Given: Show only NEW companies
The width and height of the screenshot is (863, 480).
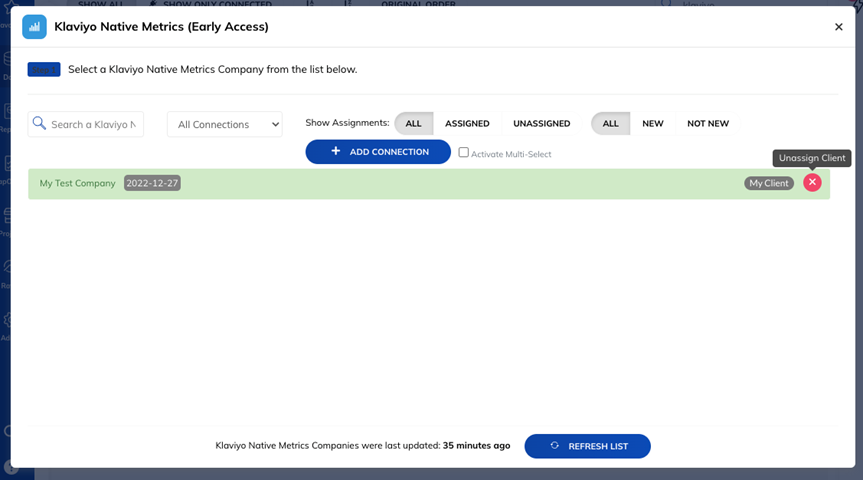Looking at the screenshot, I should click(653, 123).
